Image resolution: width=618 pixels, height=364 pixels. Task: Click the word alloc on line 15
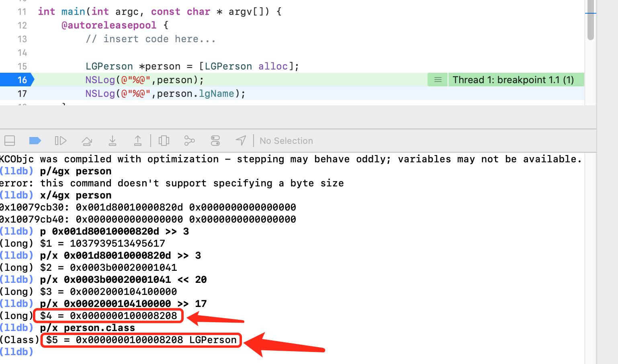[x=273, y=66]
